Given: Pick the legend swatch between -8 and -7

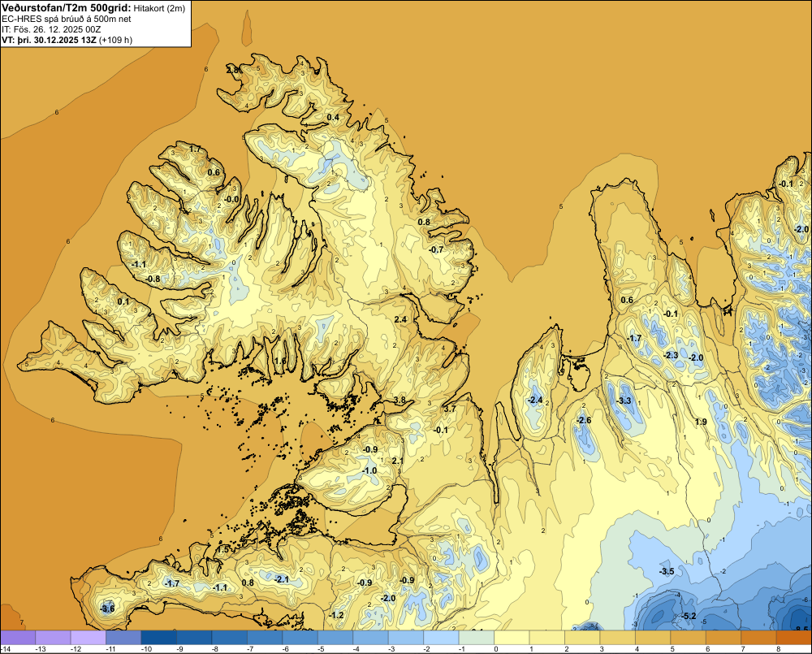Looking at the screenshot, I should pos(230,638).
